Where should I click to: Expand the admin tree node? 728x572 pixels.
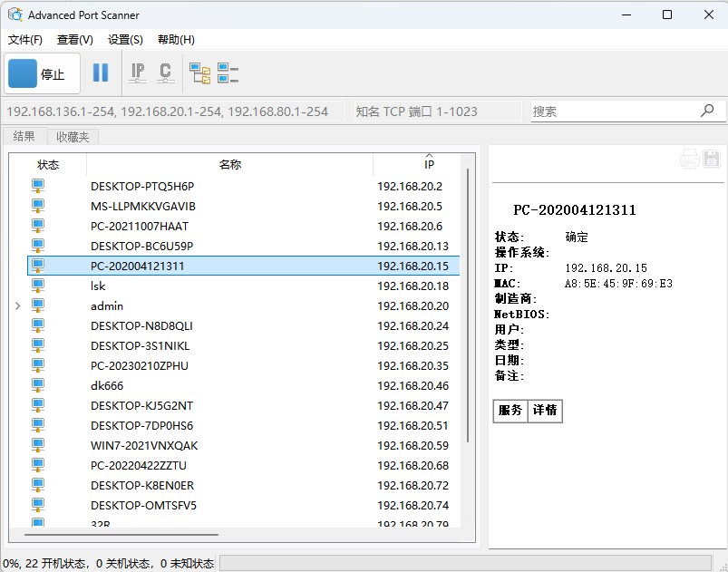18,305
